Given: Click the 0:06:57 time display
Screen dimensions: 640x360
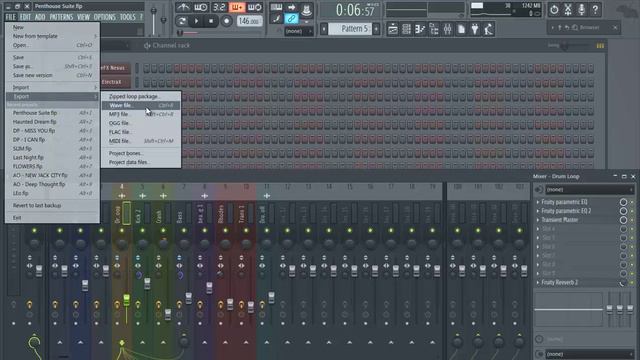Looking at the screenshot, I should (354, 11).
